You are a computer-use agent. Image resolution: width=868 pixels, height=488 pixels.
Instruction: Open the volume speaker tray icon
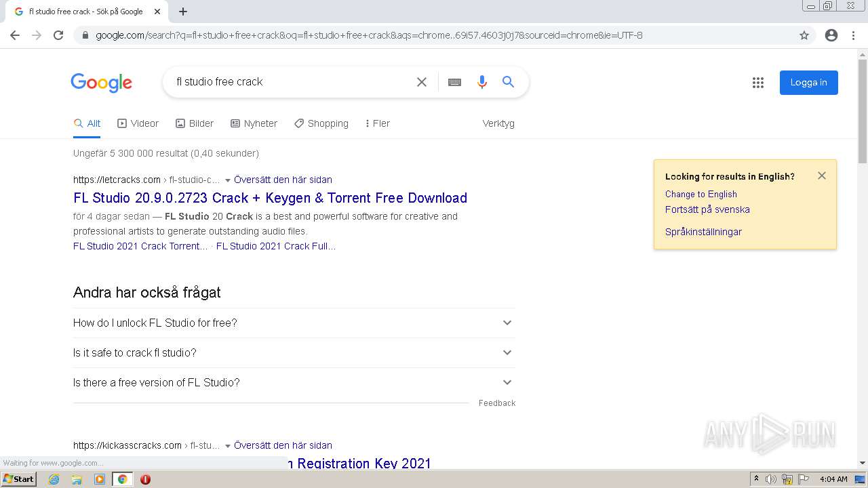tap(771, 479)
